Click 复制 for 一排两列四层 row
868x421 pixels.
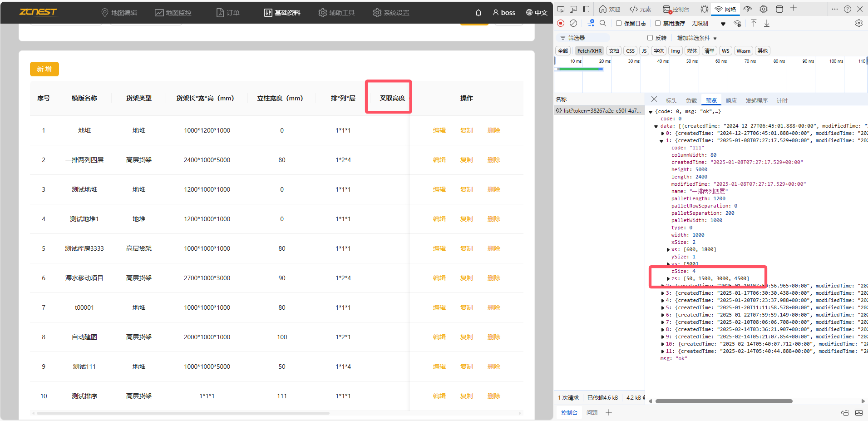pyautogui.click(x=467, y=160)
